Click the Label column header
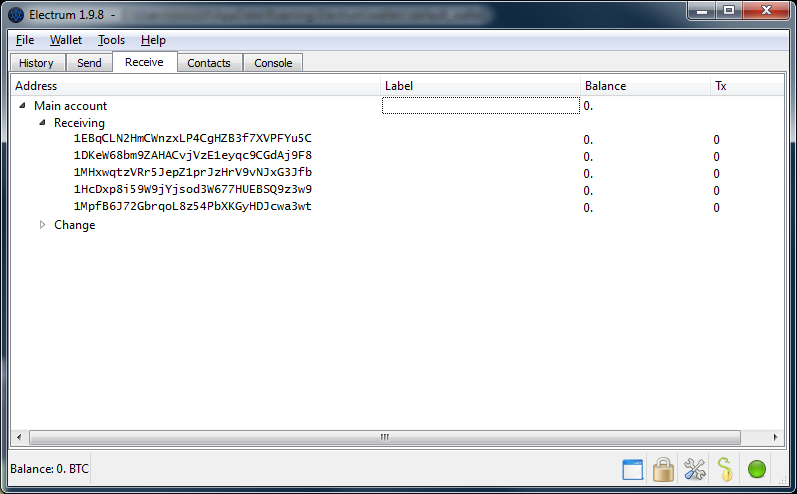 [480, 86]
